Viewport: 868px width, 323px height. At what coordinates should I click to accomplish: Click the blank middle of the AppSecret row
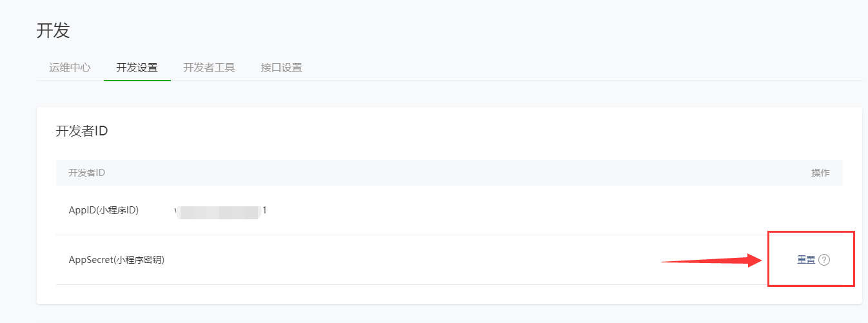[x=413, y=260]
